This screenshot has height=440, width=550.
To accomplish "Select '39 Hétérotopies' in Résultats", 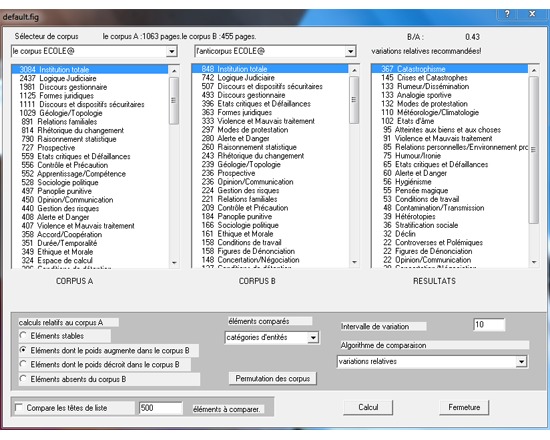I will pyautogui.click(x=450, y=216).
